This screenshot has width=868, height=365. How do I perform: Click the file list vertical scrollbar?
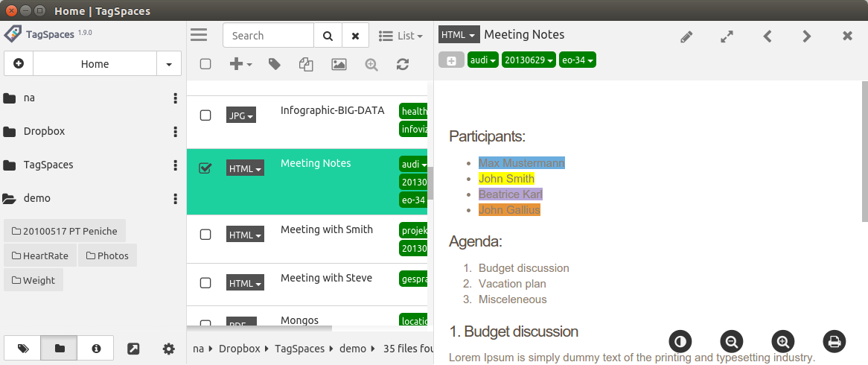(x=430, y=183)
